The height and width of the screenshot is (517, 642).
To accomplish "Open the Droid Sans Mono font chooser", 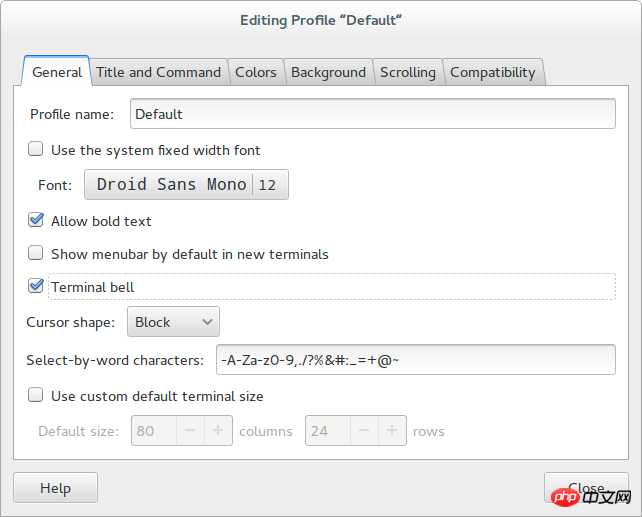I will 186,185.
